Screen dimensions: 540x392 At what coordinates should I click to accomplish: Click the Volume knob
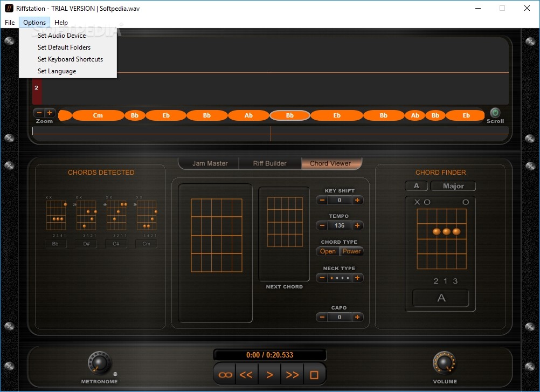click(x=444, y=363)
